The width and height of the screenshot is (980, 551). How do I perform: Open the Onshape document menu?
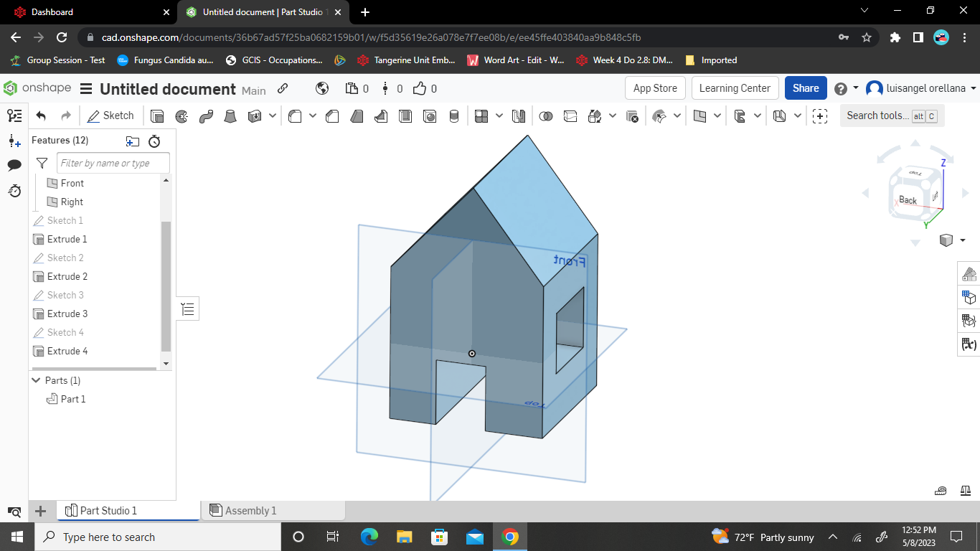(85, 89)
